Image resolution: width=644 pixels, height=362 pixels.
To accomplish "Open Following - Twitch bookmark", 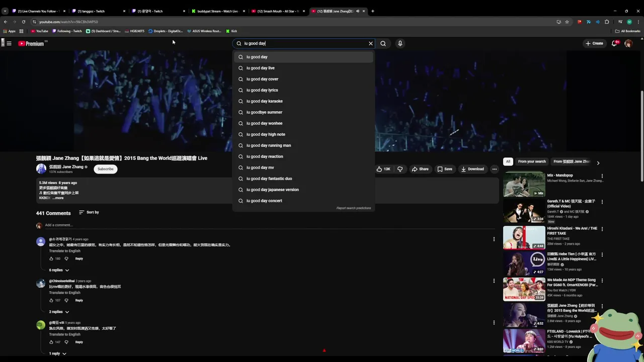I will click(x=67, y=31).
